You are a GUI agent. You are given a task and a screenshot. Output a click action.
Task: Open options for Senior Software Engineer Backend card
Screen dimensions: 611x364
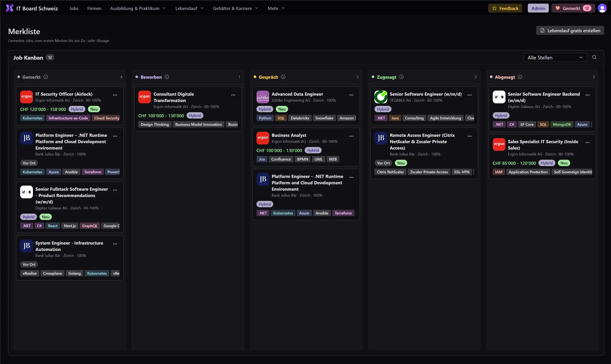(588, 95)
